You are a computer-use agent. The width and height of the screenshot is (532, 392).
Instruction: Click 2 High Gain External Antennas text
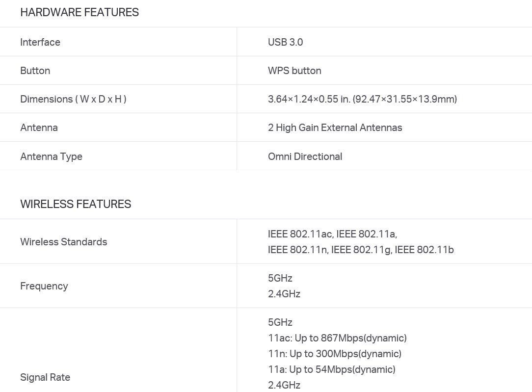click(x=335, y=128)
